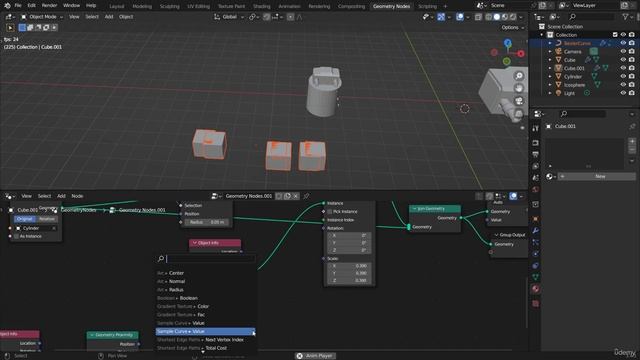Pin the Geometry Nodes.001 node tree
The width and height of the screenshot is (640, 360).
tap(306, 196)
